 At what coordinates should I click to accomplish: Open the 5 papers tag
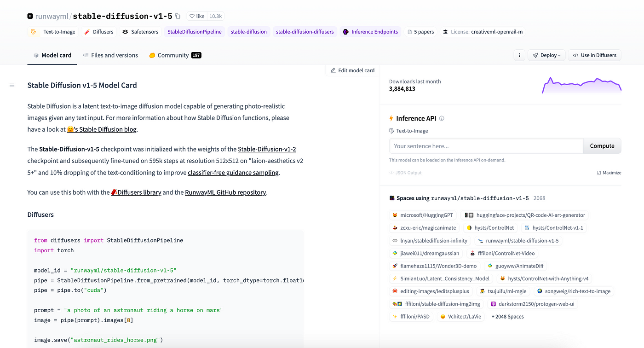click(x=421, y=32)
